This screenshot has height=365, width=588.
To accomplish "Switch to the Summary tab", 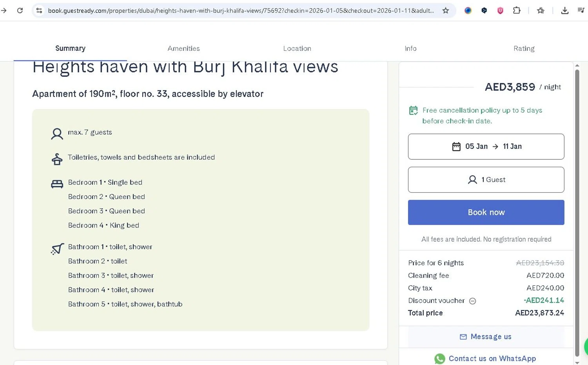I will coord(70,49).
